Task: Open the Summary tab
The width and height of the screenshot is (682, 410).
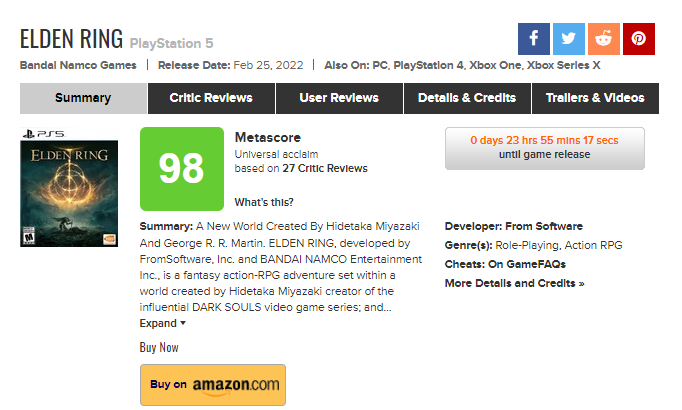Action: 83,98
